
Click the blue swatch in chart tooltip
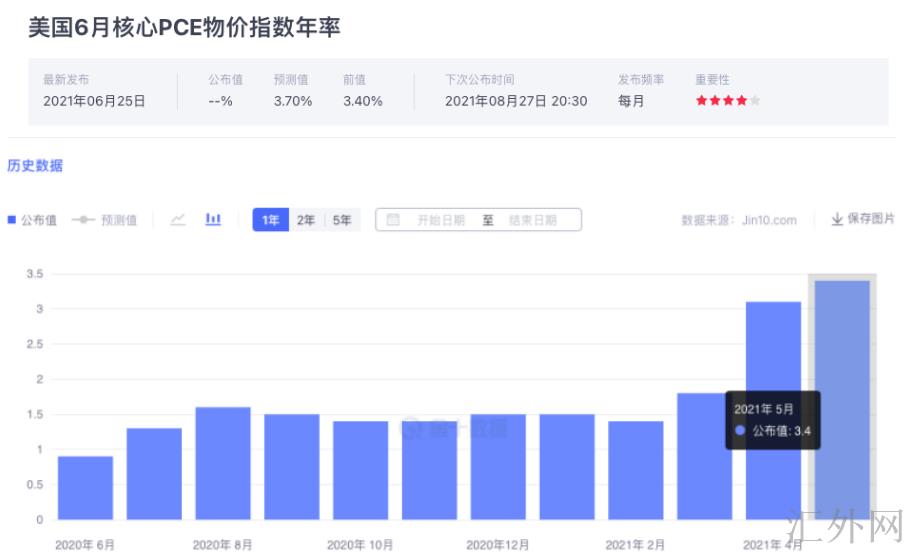[x=740, y=430]
